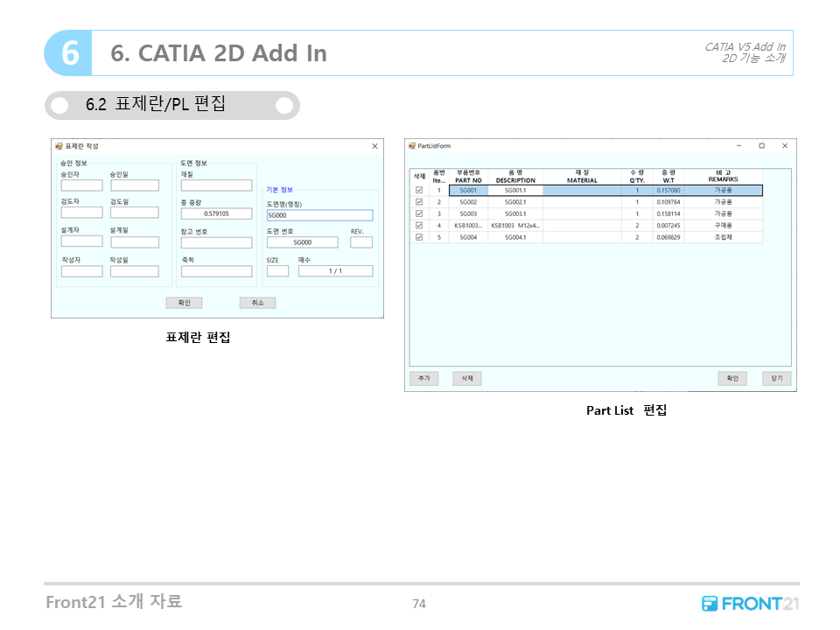The image size is (840, 630).
Task: Select part number cell SG001
Action: [468, 190]
